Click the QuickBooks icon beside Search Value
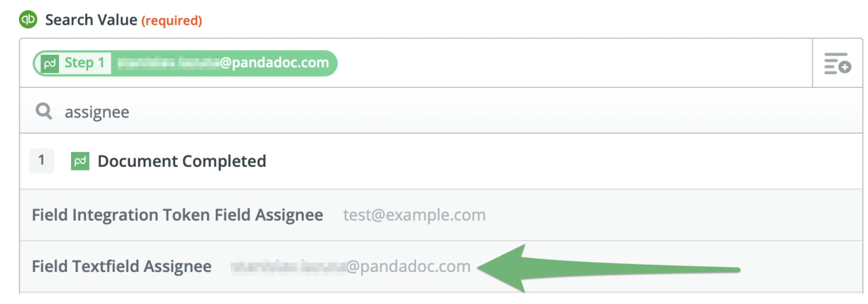This screenshot has height=304, width=868. pyautogui.click(x=28, y=19)
